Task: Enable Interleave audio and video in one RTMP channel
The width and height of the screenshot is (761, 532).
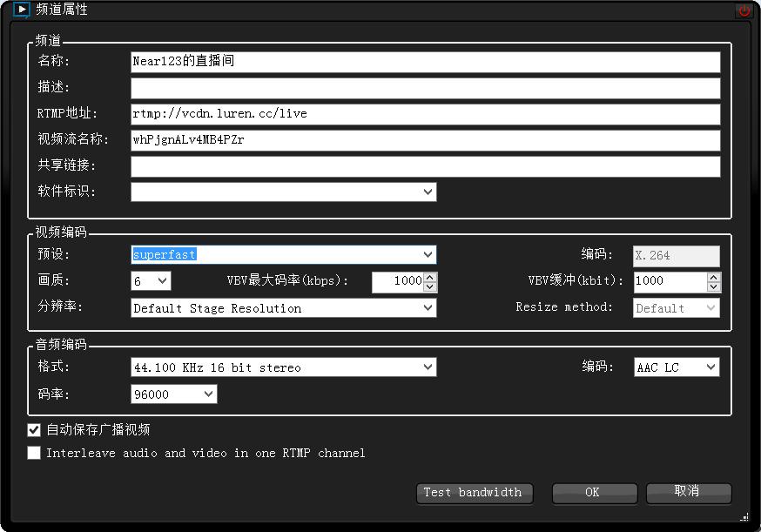Action: pyautogui.click(x=34, y=453)
